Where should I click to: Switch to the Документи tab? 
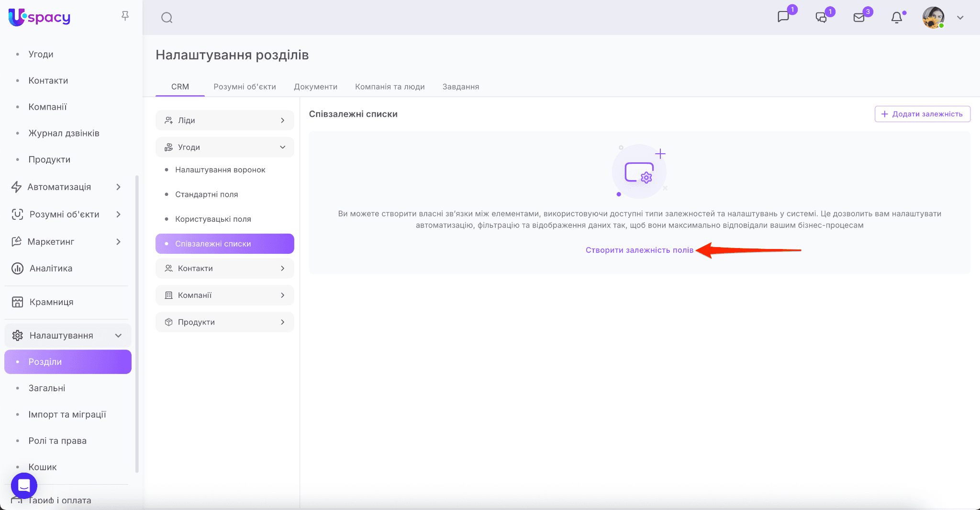point(315,87)
